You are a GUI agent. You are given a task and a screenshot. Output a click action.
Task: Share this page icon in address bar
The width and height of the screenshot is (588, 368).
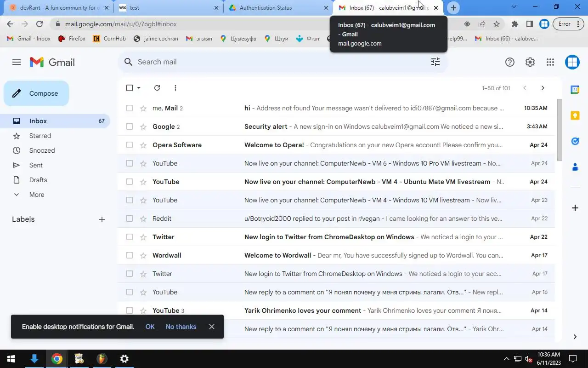482,24
